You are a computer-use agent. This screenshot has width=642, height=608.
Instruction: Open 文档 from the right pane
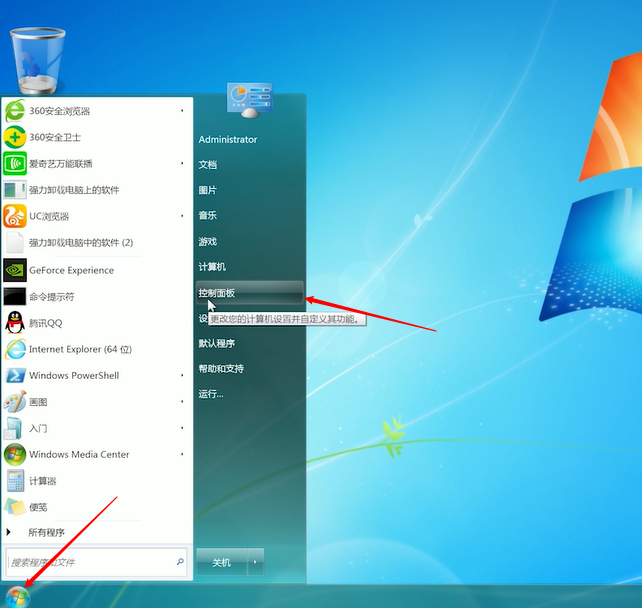coord(208,165)
